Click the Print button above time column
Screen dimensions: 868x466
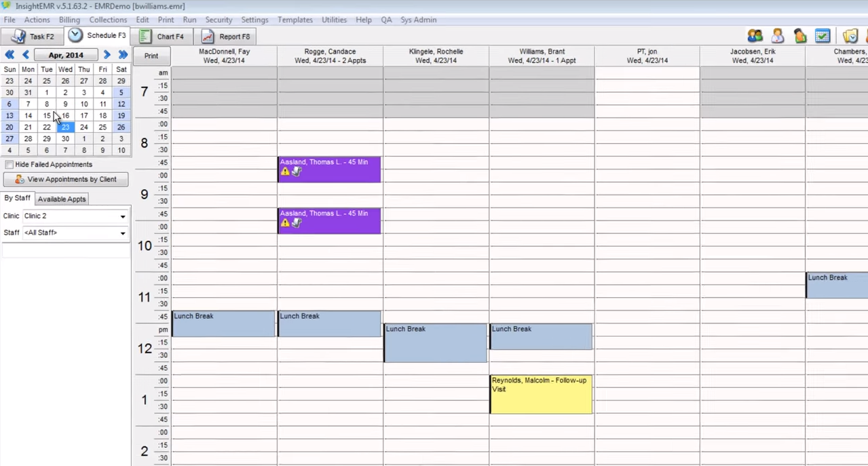[x=151, y=56]
